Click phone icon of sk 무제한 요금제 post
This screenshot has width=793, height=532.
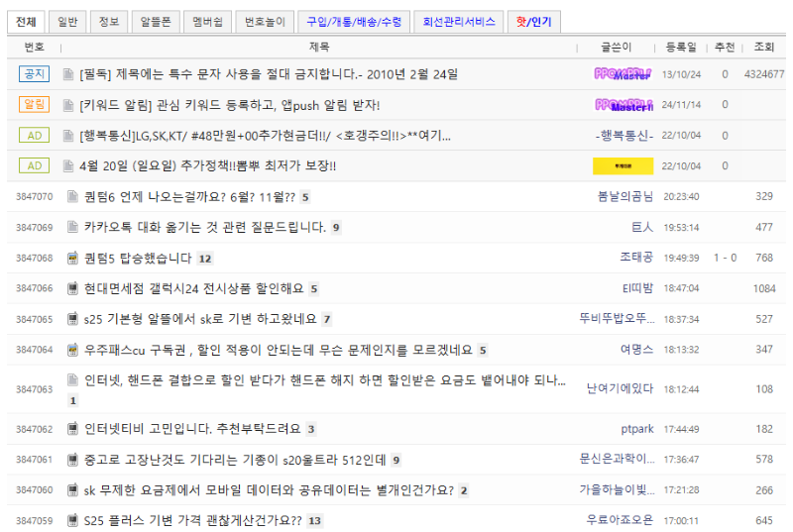coord(72,490)
